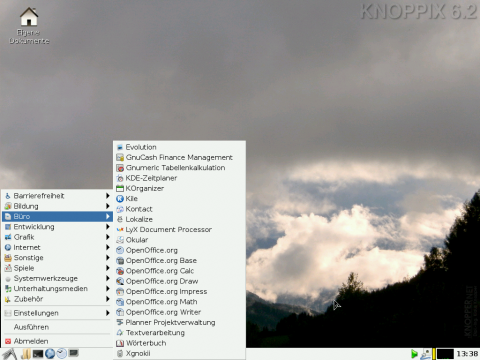Viewport: 480px width, 360px height.
Task: Expand the Unterhaltungsmedien submenu arrow
Action: (108, 289)
